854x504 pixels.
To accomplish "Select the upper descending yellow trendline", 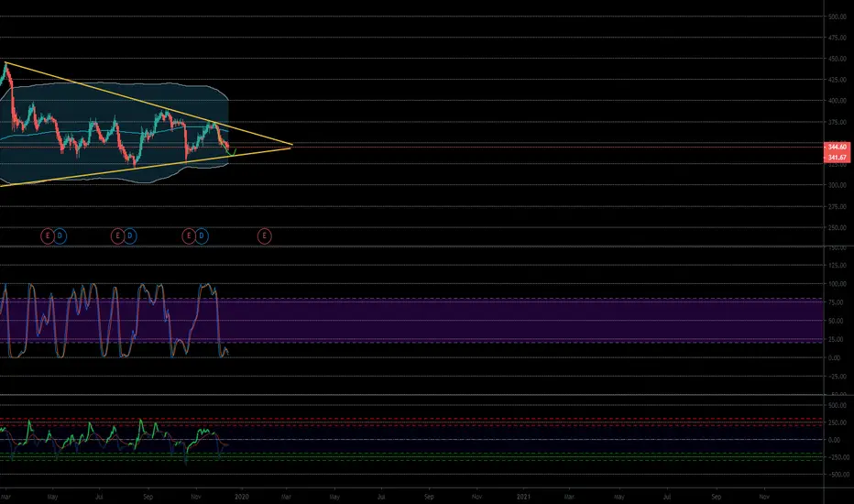I will (x=148, y=104).
